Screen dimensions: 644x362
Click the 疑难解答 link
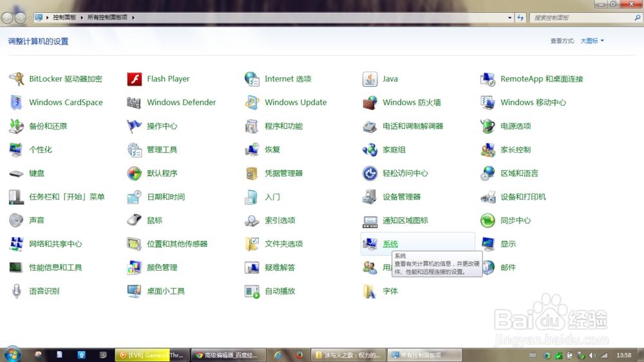tap(279, 267)
